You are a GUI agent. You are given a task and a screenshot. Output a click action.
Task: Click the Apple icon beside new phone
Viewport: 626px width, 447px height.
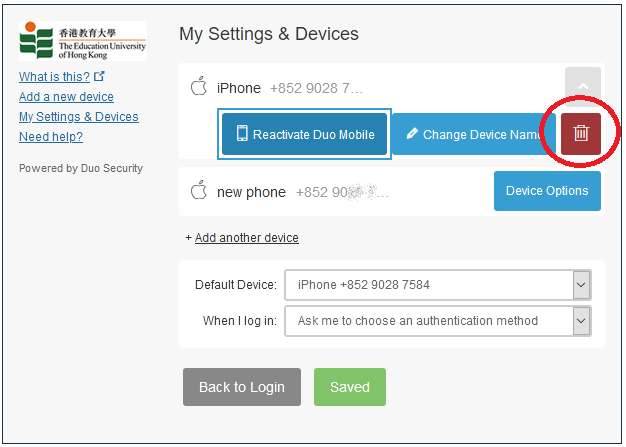pos(198,191)
